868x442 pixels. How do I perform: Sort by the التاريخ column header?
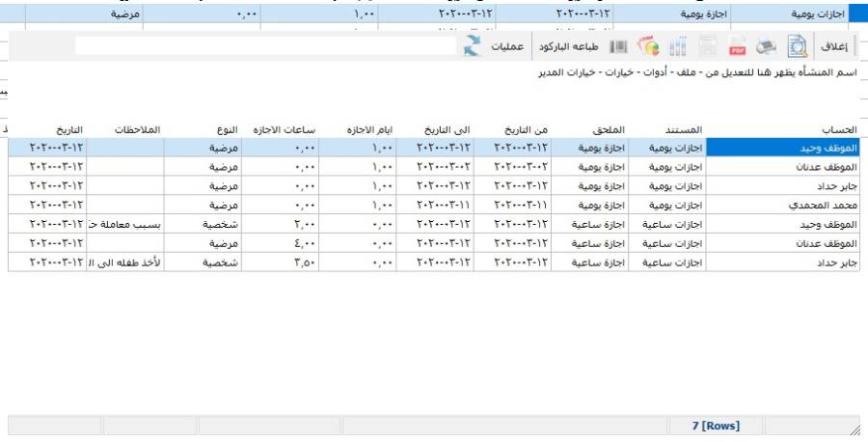click(x=69, y=129)
